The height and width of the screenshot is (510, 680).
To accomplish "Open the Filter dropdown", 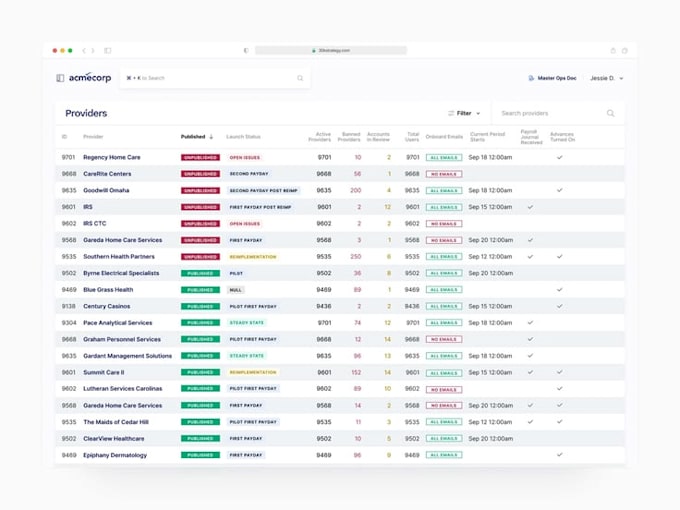I will coord(464,113).
